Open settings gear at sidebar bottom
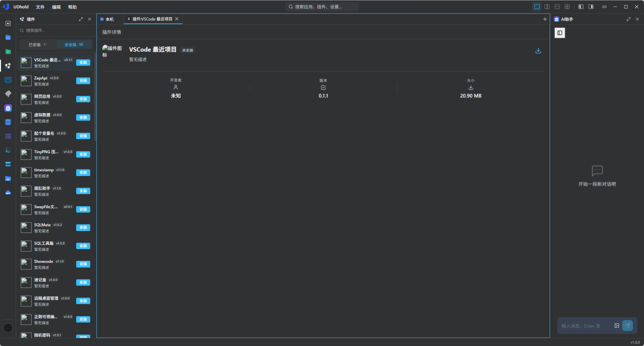Image resolution: width=644 pixels, height=346 pixels. point(8,328)
